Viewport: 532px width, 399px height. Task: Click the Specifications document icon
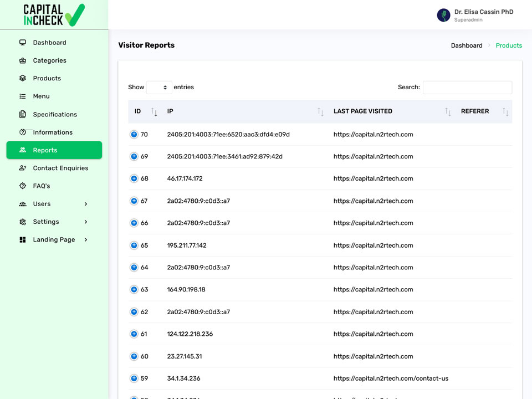pyautogui.click(x=23, y=114)
